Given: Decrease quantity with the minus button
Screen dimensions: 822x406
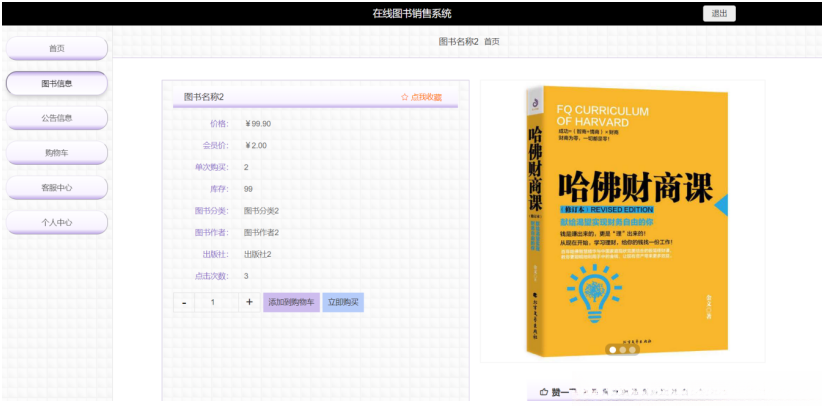Looking at the screenshot, I should click(x=184, y=302).
